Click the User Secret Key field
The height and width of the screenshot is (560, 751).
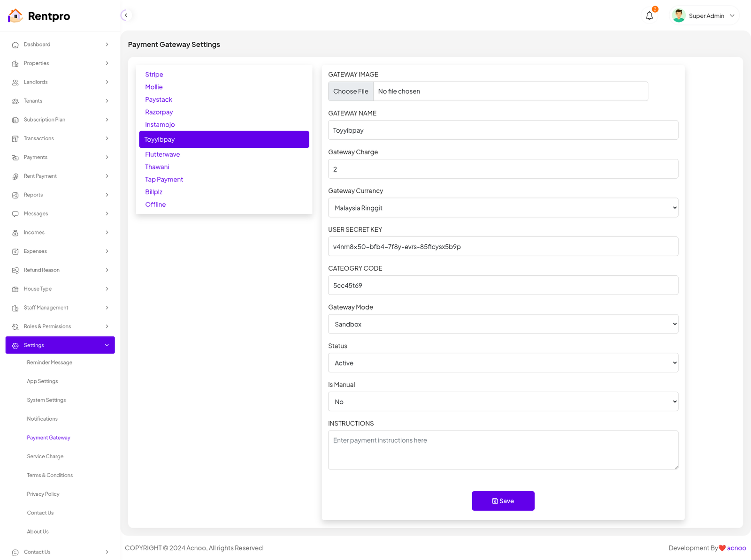(x=503, y=247)
